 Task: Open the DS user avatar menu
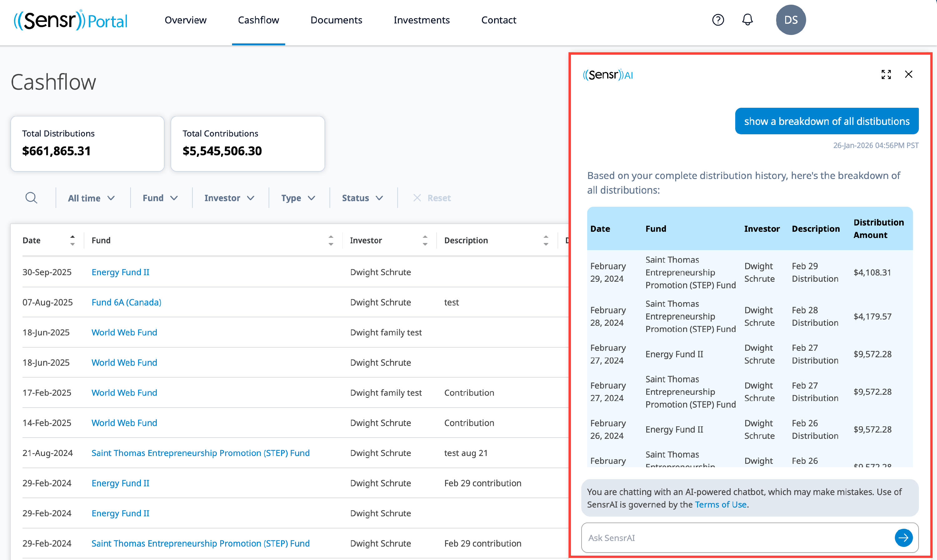pyautogui.click(x=791, y=20)
